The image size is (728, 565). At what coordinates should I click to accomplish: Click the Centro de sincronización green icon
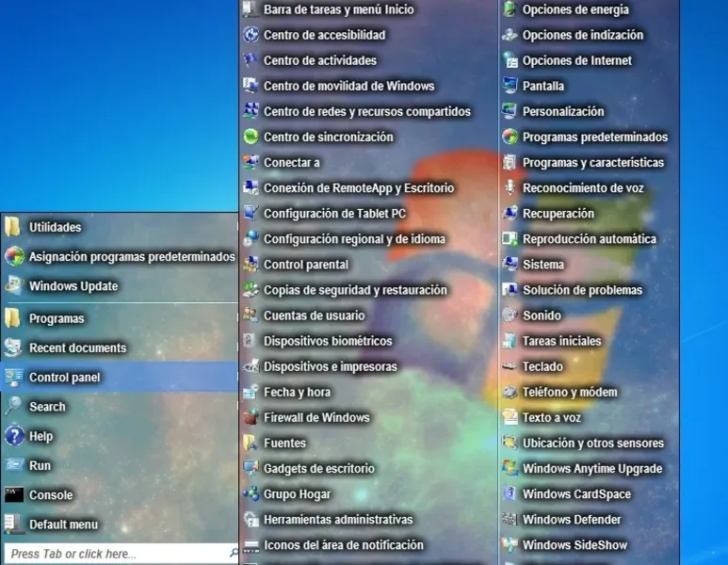click(251, 137)
